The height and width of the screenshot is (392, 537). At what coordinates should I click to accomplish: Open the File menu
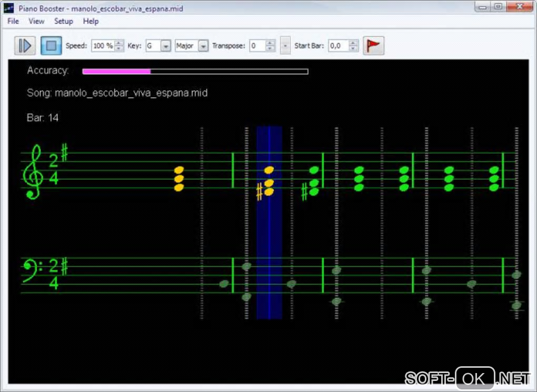(13, 21)
